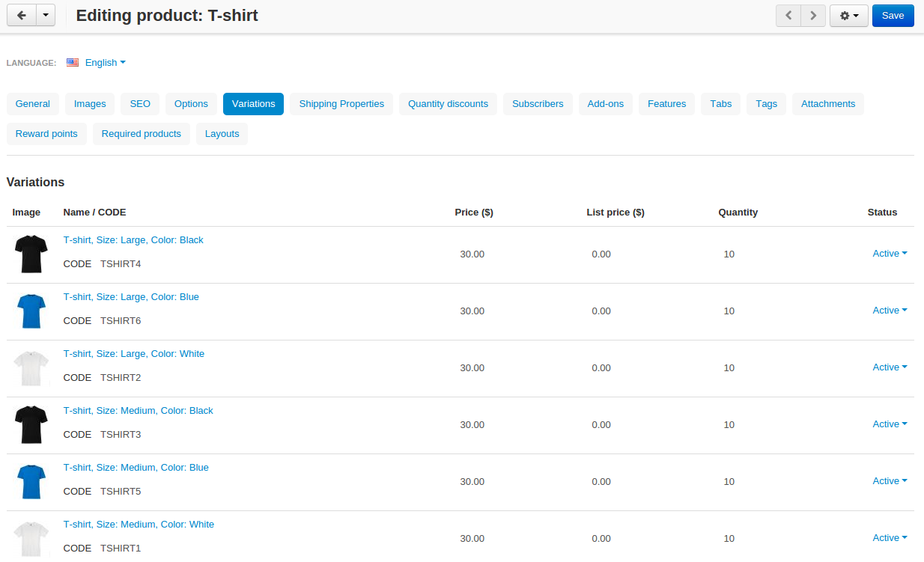Open the Shipping Properties tab

click(x=341, y=104)
